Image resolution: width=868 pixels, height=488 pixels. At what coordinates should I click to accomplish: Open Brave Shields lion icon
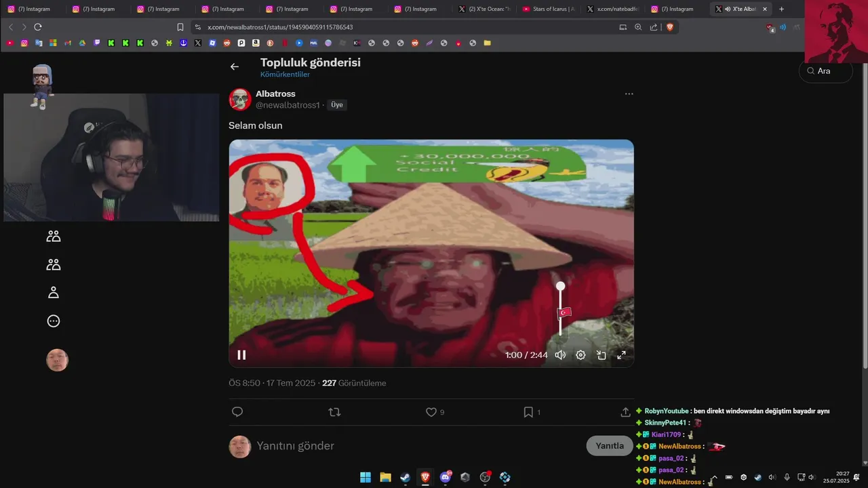670,27
